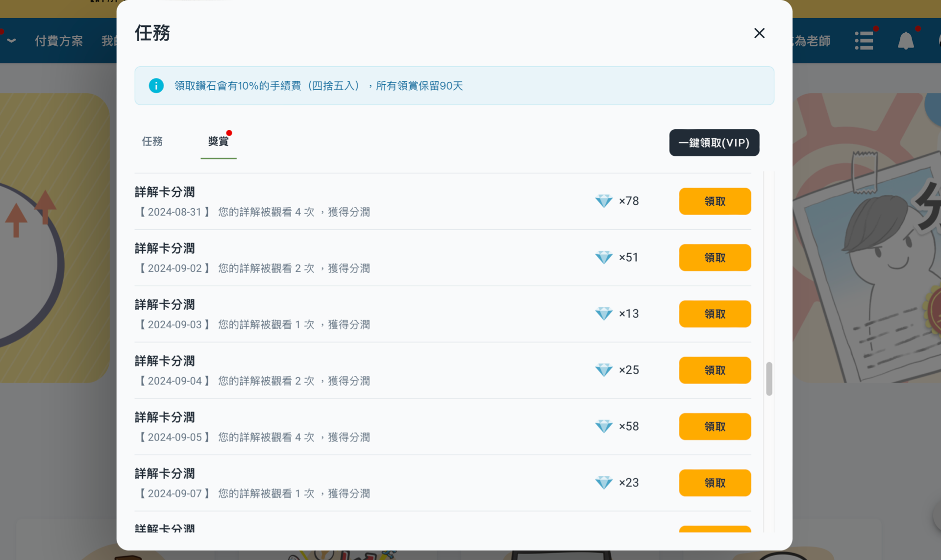Click the diamond icon beside ×25

pos(603,370)
